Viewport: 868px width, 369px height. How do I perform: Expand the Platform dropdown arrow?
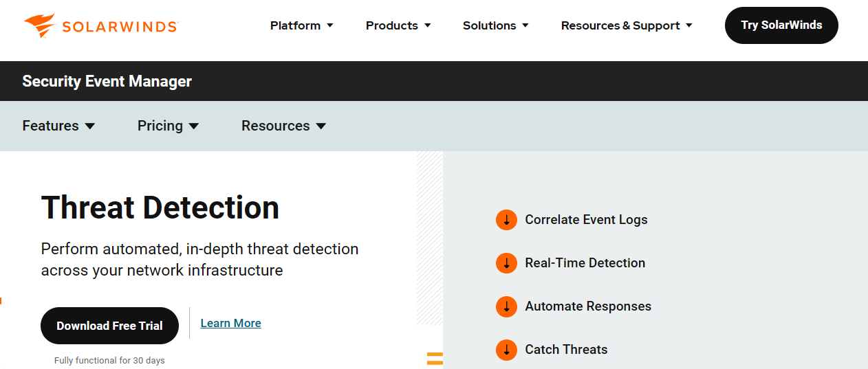point(329,25)
